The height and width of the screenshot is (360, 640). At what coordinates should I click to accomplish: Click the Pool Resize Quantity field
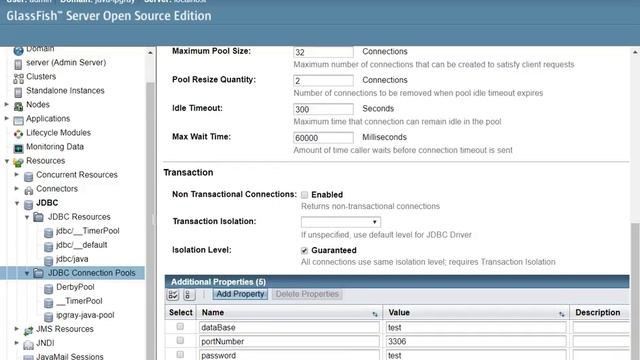[323, 80]
